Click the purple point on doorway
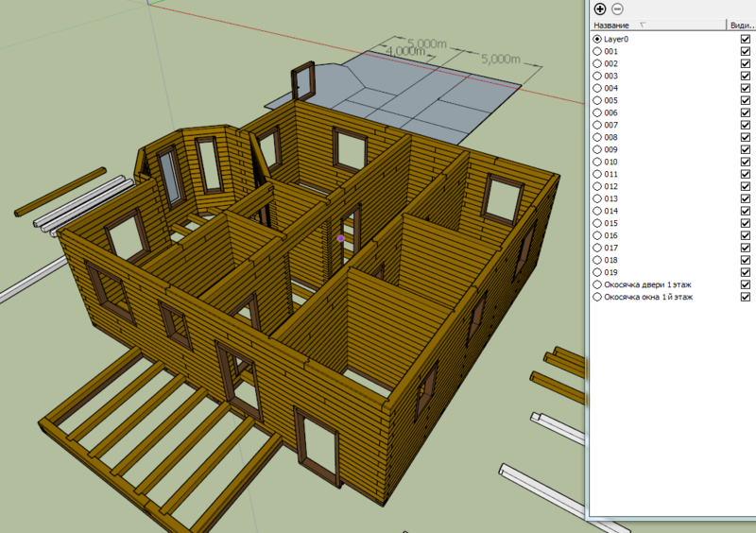 pos(341,239)
